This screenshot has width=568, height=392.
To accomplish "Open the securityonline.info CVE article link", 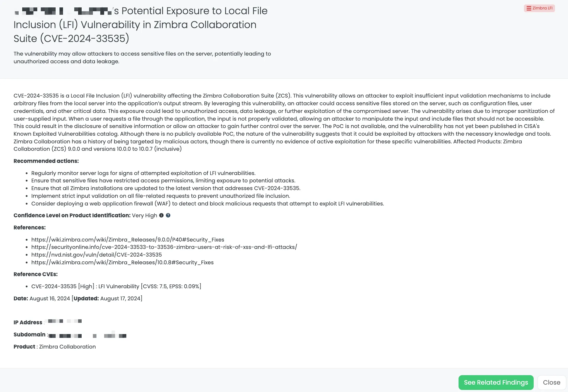I will (164, 247).
